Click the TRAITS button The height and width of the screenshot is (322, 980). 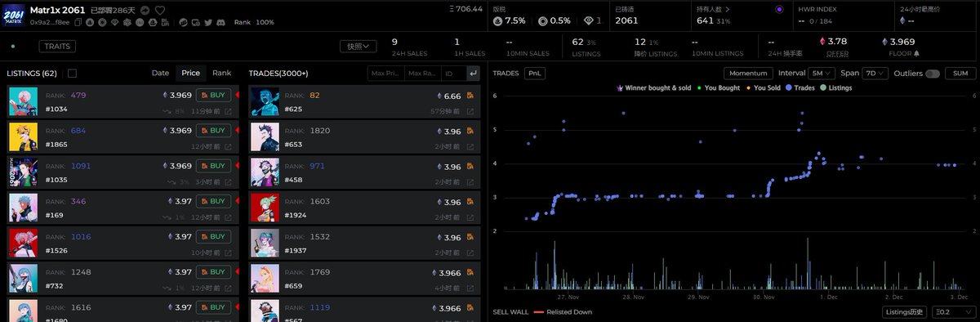pos(57,47)
